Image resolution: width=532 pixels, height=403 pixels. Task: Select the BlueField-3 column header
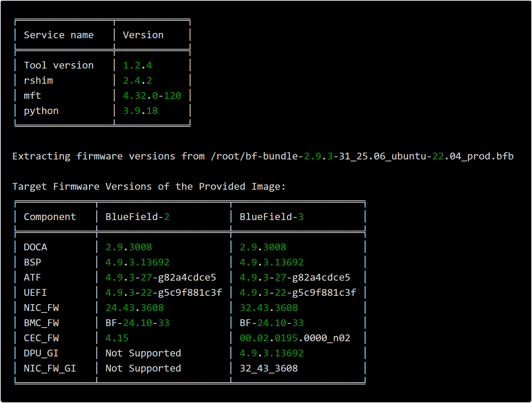(x=271, y=217)
